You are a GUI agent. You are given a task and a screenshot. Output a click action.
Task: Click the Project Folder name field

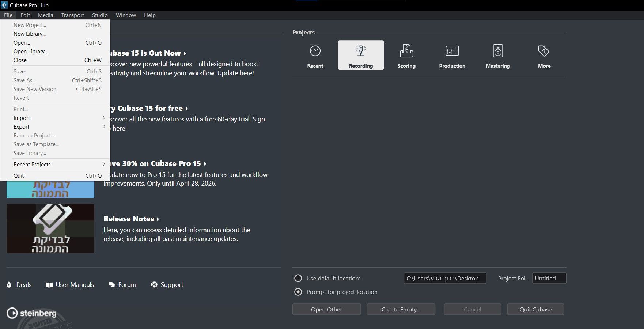pos(549,278)
